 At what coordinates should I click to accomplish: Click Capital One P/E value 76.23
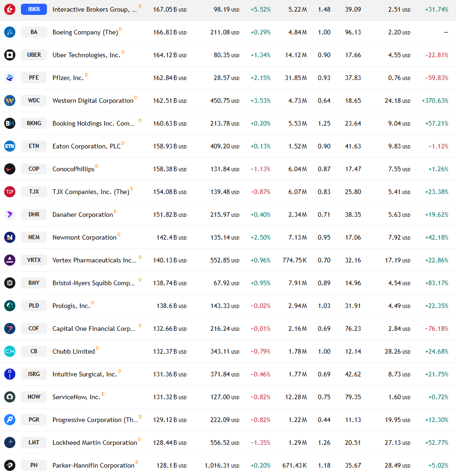353,329
